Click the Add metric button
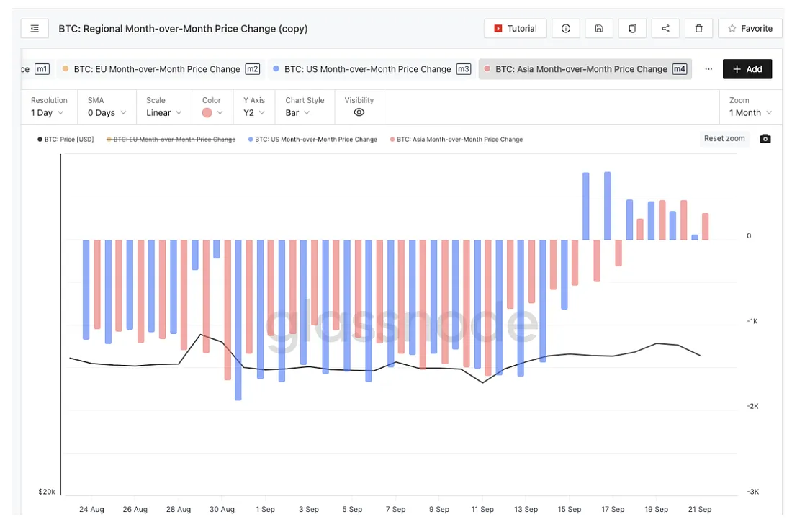 [x=747, y=69]
